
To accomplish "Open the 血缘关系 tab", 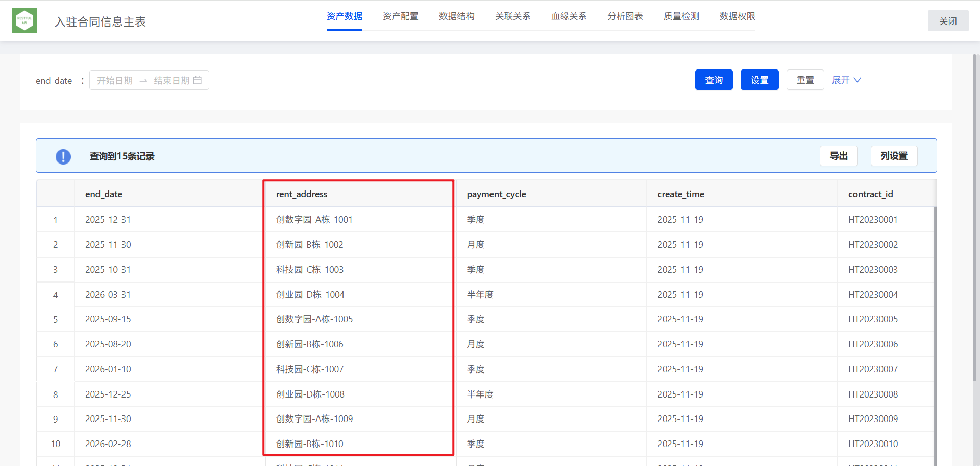I will click(x=569, y=16).
